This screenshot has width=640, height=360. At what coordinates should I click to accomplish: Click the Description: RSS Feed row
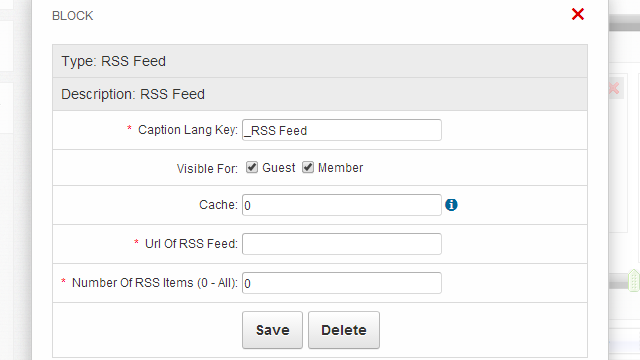[320, 94]
